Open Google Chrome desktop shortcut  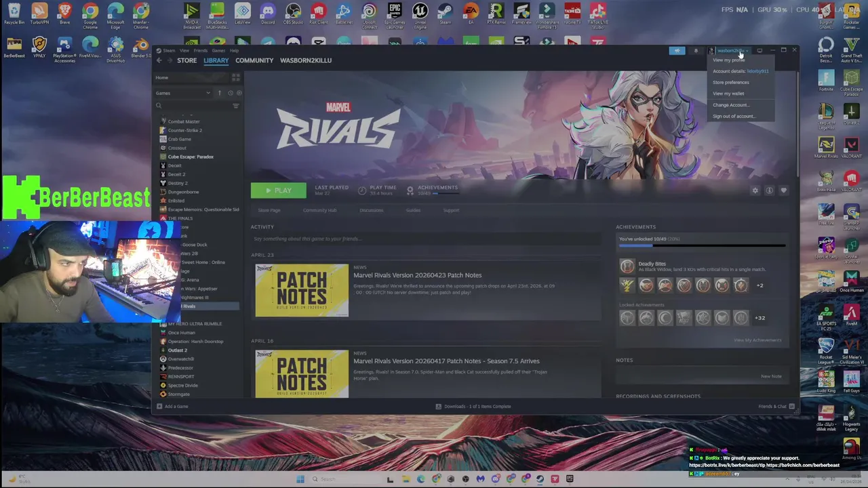tap(90, 16)
